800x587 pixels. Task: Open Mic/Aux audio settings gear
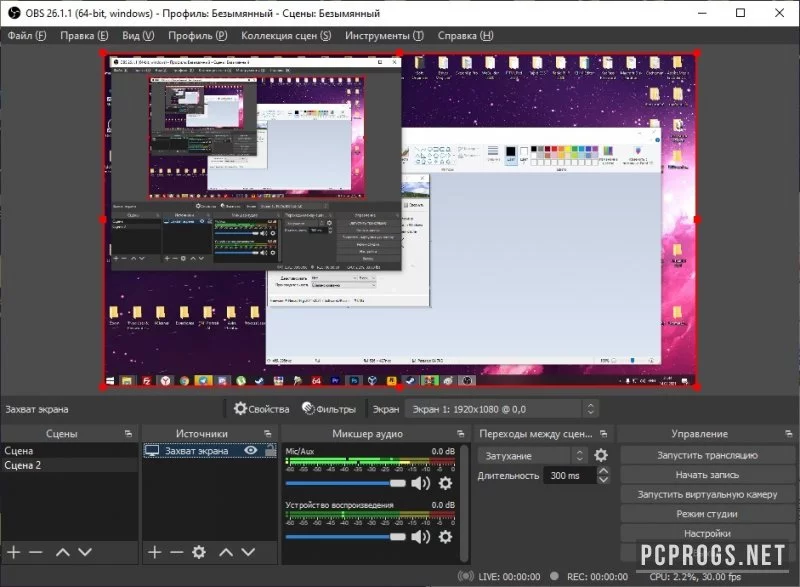click(x=445, y=483)
